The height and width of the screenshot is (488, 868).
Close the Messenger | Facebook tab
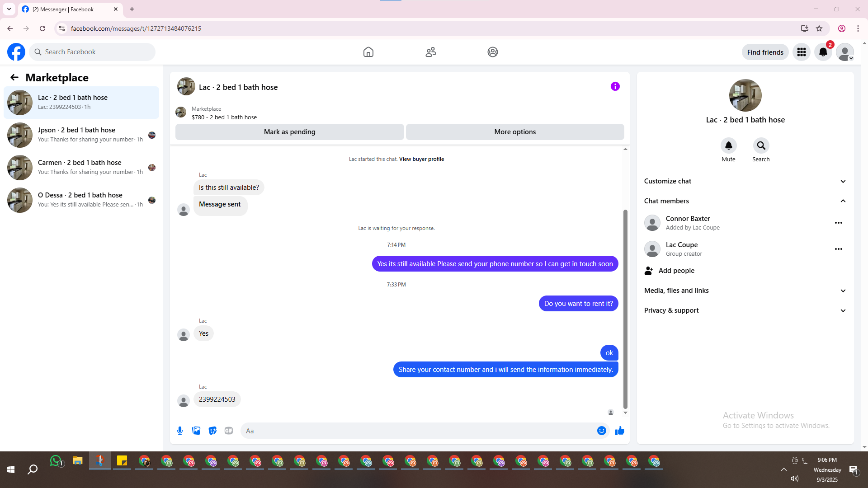click(x=116, y=9)
